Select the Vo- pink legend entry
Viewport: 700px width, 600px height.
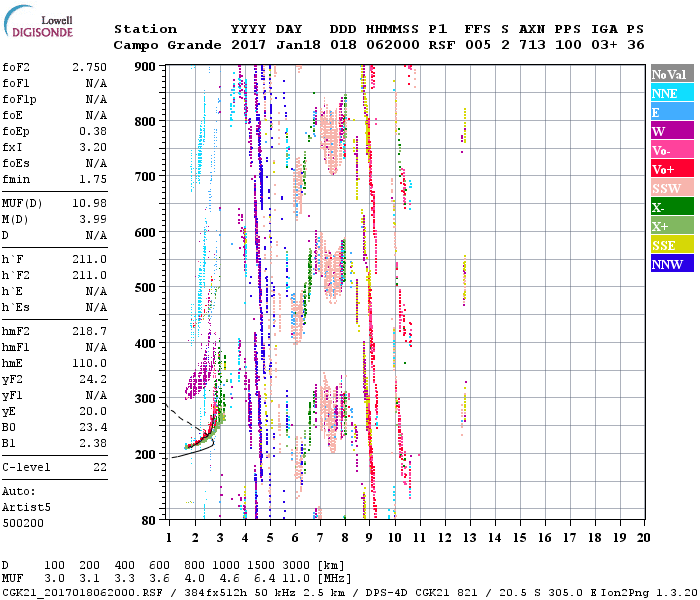coord(672,150)
